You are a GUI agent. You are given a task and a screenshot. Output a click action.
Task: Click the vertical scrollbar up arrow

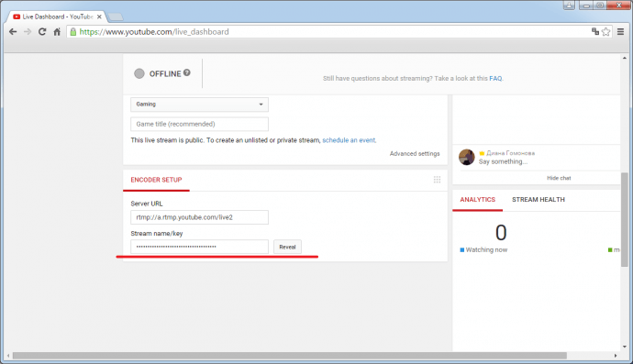pos(625,58)
